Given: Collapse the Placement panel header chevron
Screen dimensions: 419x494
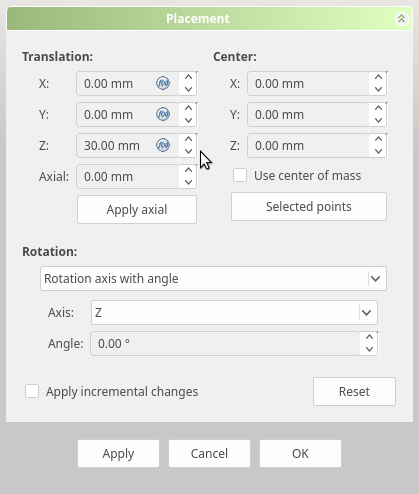Looking at the screenshot, I should (401, 18).
